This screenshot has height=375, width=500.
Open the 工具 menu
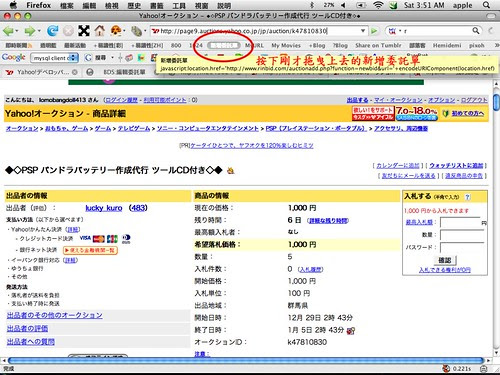click(179, 5)
